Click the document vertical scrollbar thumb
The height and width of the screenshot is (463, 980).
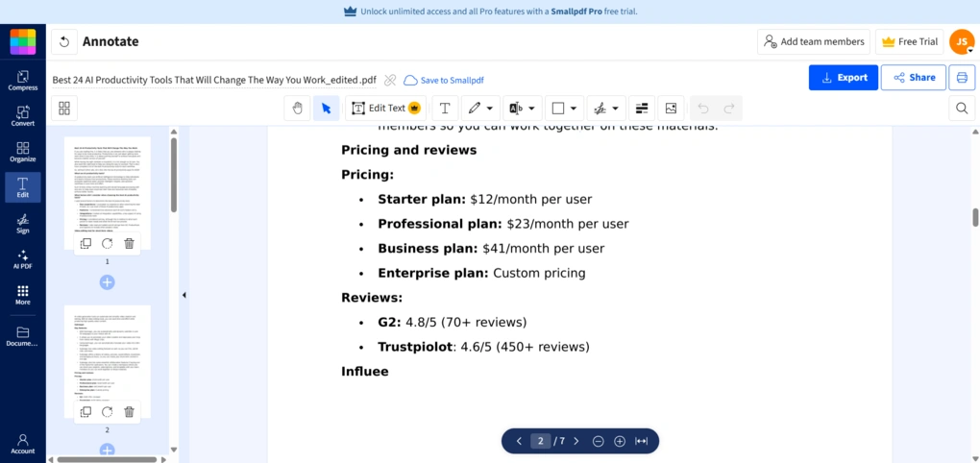975,217
